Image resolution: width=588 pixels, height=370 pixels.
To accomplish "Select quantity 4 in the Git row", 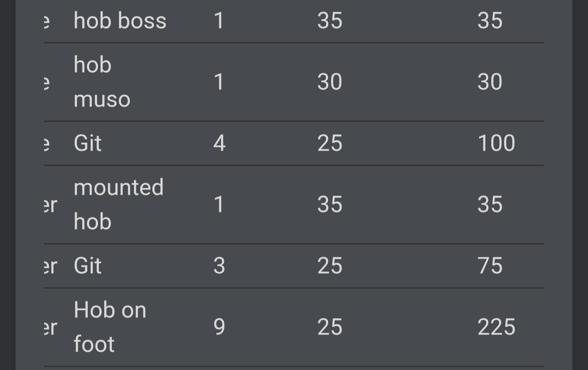I will point(219,143).
